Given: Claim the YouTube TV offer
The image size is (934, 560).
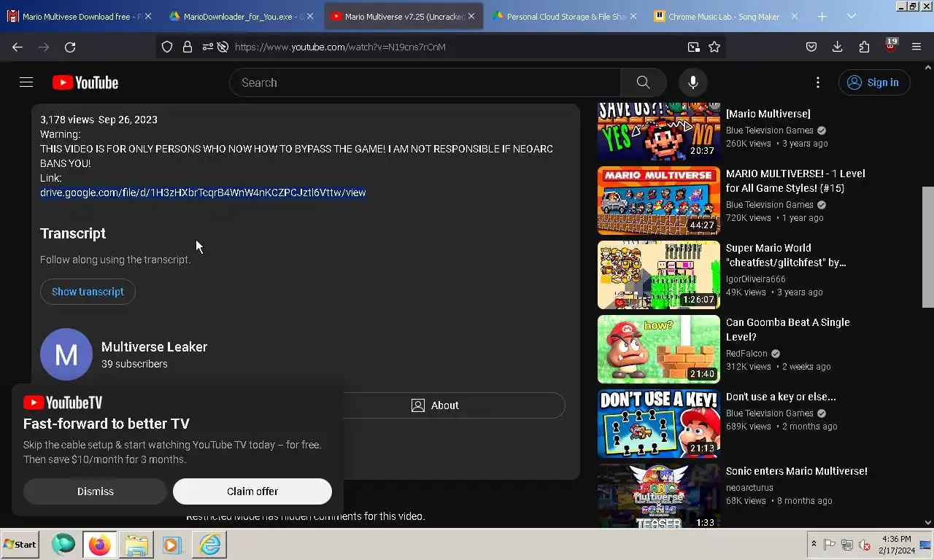Looking at the screenshot, I should [252, 491].
